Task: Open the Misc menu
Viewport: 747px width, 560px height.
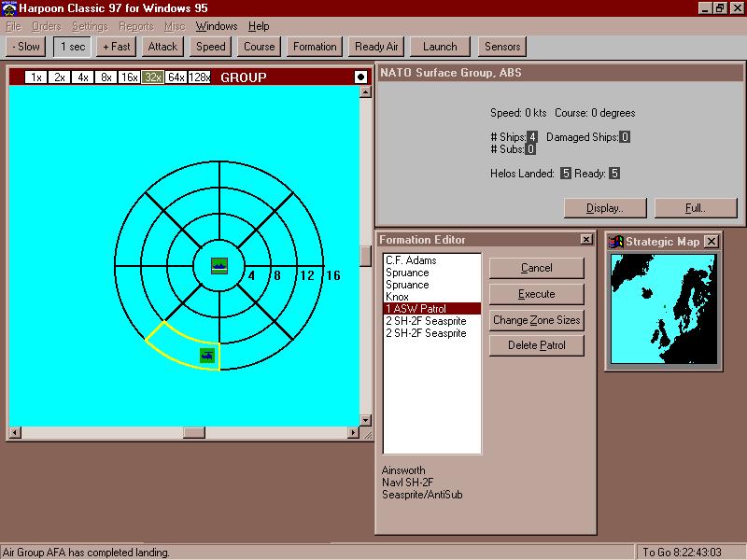Action: coord(175,26)
